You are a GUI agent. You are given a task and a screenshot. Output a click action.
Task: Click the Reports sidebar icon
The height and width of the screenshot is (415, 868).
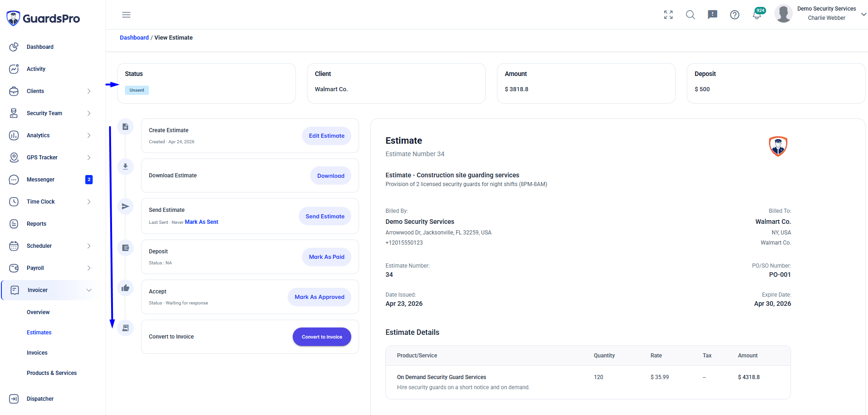click(14, 224)
